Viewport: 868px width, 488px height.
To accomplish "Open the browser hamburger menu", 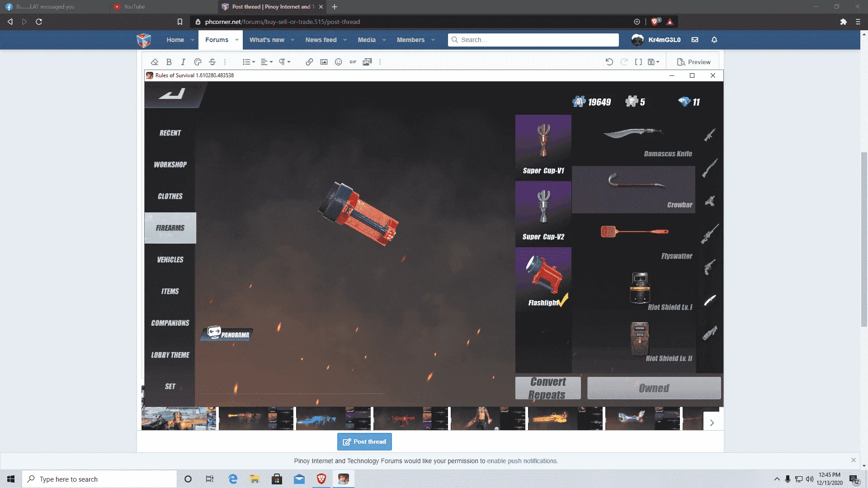I will pyautogui.click(x=858, y=22).
